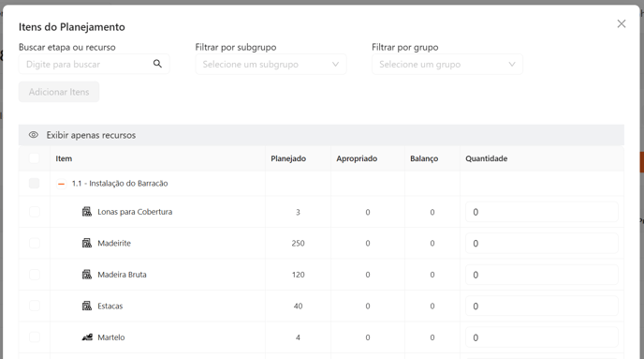
Task: Click the equipment icon beside Martelo
Action: click(87, 337)
